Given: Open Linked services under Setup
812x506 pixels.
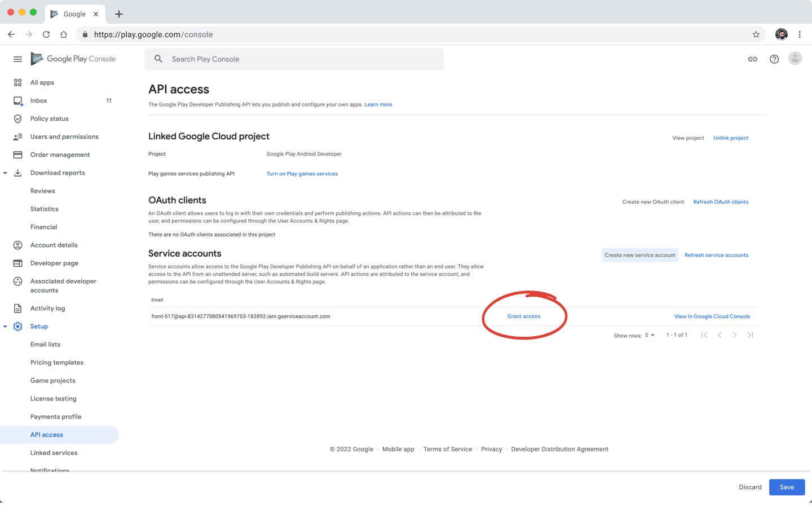Looking at the screenshot, I should click(54, 452).
